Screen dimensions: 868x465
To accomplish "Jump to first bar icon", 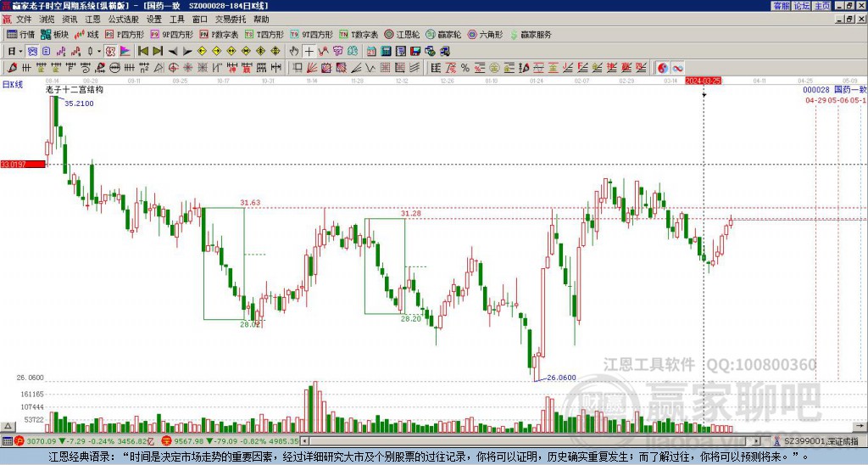I will tap(142, 52).
